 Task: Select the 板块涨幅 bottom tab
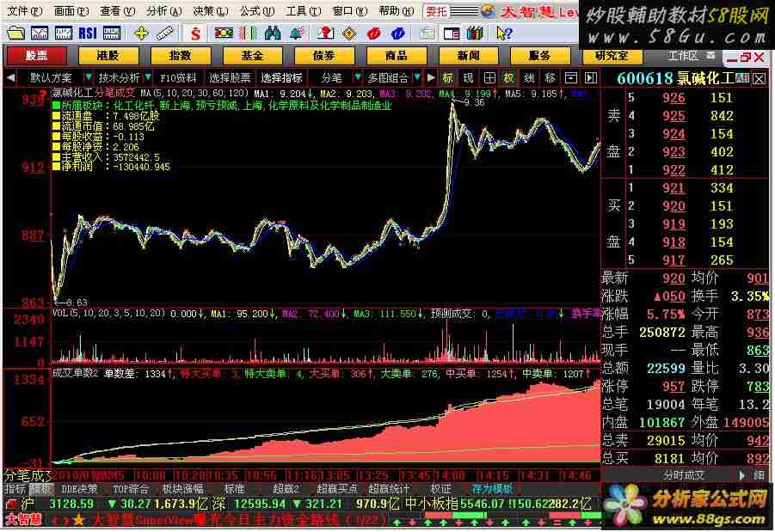[x=183, y=489]
